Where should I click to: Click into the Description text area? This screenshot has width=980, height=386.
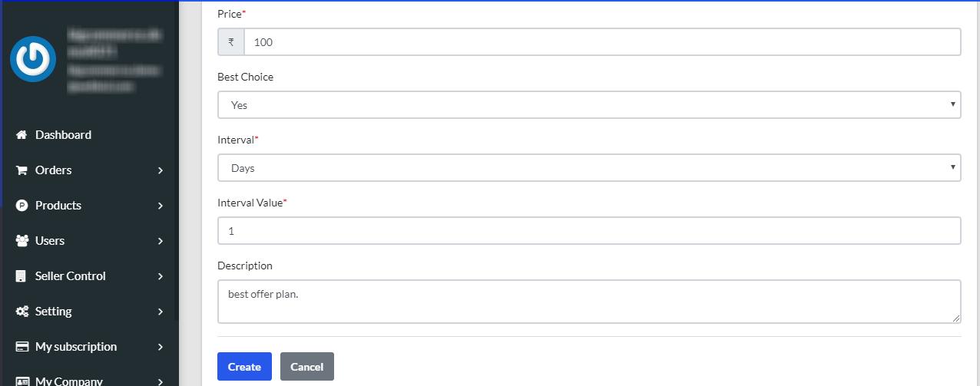point(589,301)
